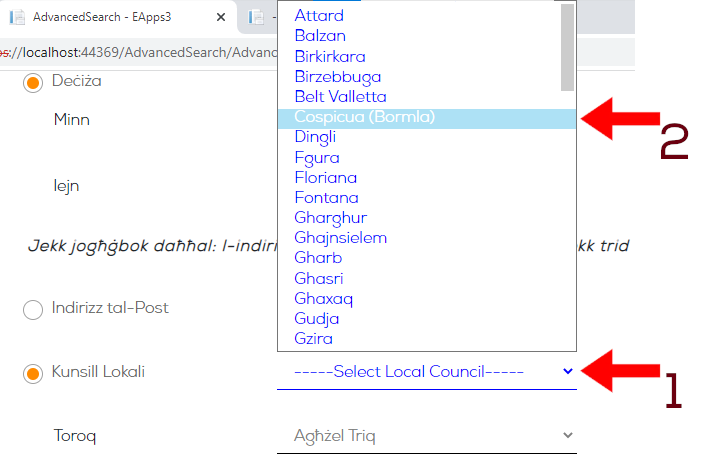Select the Indirizz tal-Post radio button
Viewport: 712px width, 459px height.
tap(33, 310)
